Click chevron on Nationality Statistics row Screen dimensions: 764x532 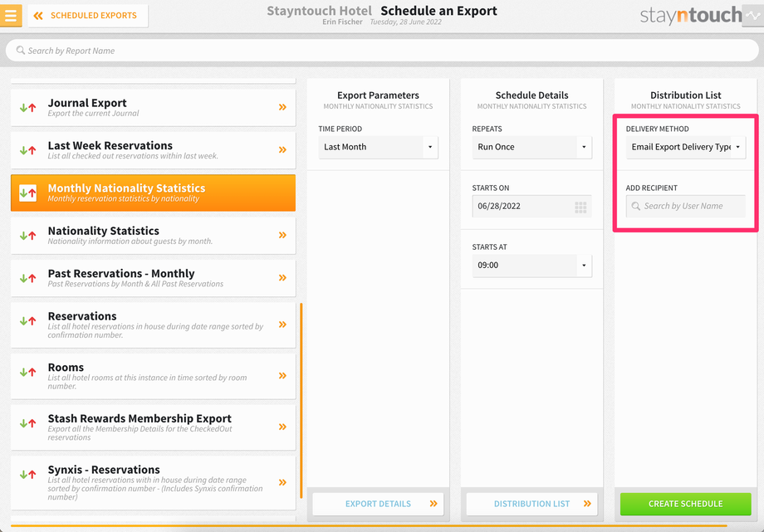[282, 235]
